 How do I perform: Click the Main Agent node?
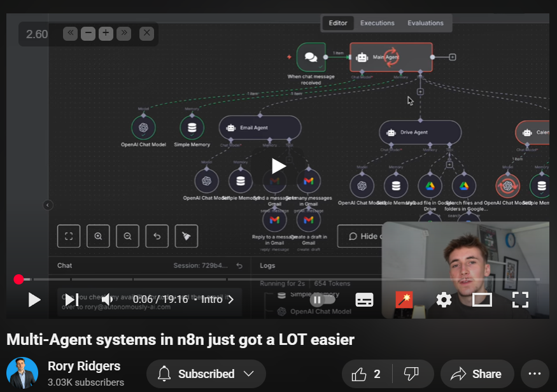pos(391,57)
